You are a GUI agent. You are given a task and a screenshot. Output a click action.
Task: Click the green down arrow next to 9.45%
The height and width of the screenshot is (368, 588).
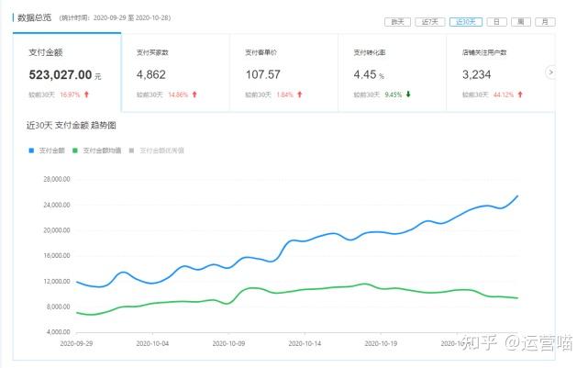coord(408,95)
